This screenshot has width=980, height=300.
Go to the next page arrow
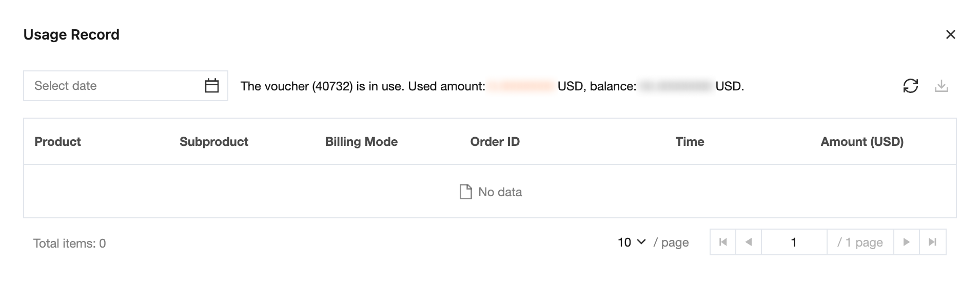[x=907, y=242]
